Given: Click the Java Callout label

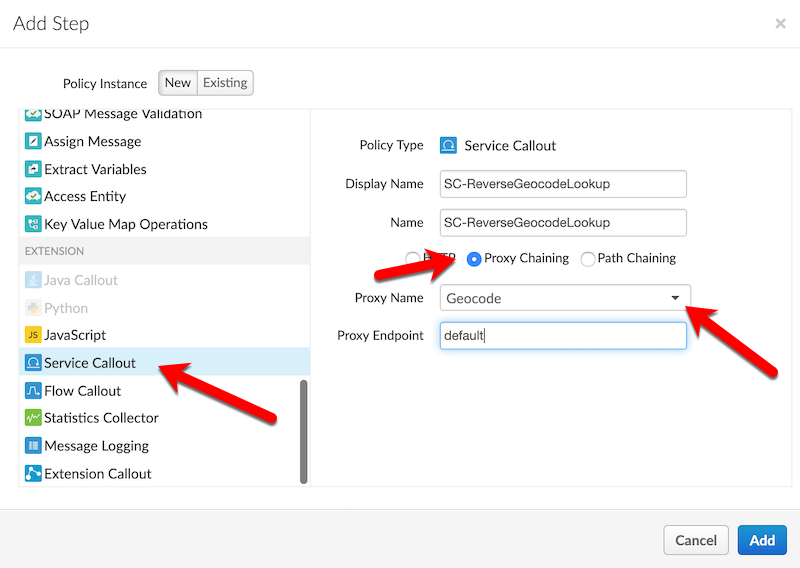Looking at the screenshot, I should pos(81,280).
